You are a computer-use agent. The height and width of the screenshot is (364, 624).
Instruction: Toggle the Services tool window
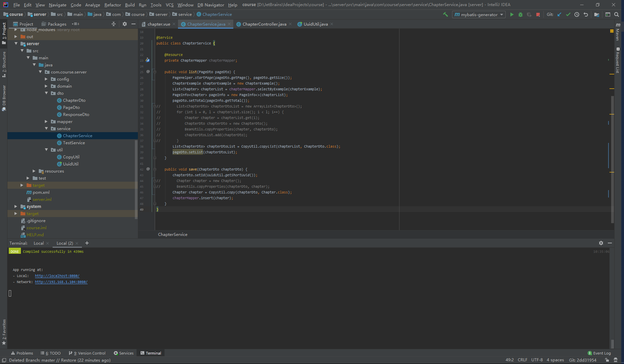124,353
